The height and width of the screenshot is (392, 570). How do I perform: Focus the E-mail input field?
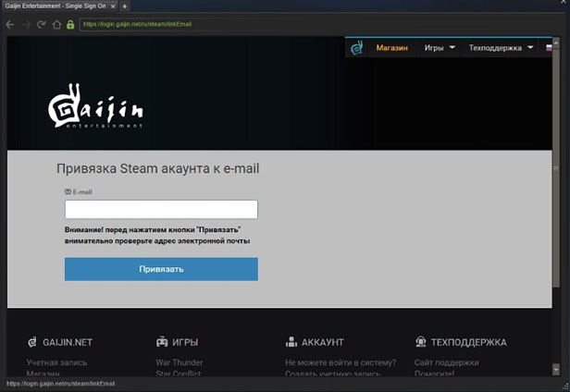[x=161, y=209]
